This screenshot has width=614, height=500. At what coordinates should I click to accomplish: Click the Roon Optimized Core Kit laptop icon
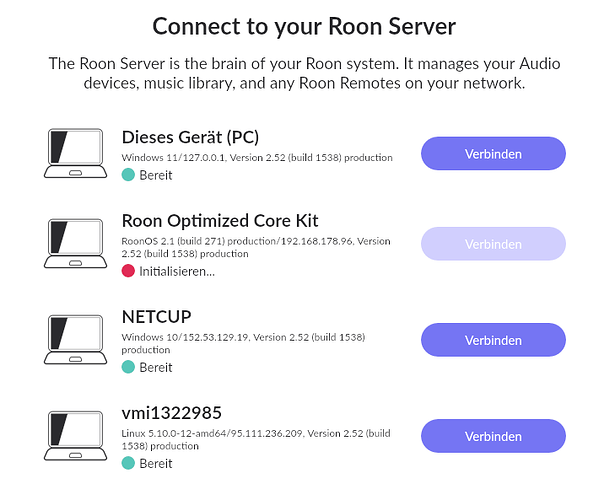(x=75, y=244)
